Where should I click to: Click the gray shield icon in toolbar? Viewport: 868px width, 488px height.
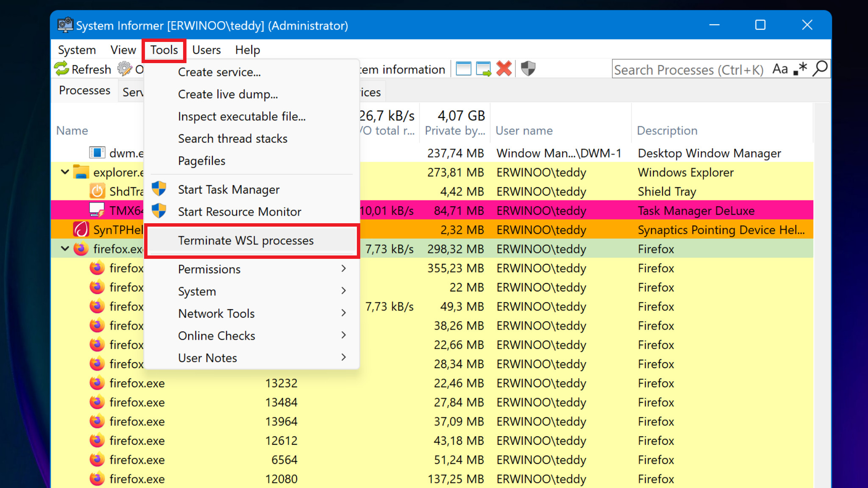click(x=528, y=69)
